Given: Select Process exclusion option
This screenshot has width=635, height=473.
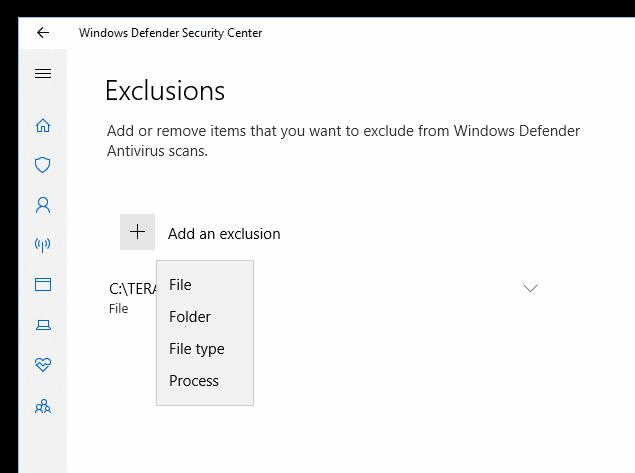Looking at the screenshot, I should click(194, 381).
